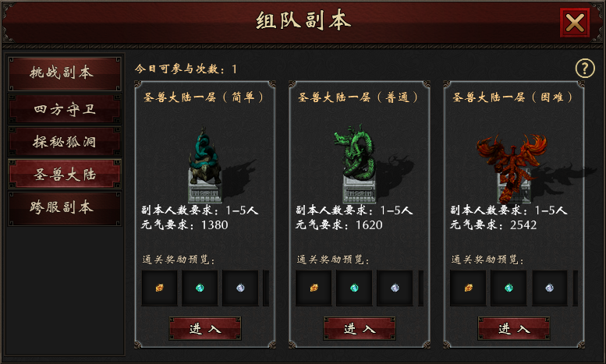Image resolution: width=606 pixels, height=364 pixels.
Task: Select the 挑战副本 tab
Action: click(65, 73)
